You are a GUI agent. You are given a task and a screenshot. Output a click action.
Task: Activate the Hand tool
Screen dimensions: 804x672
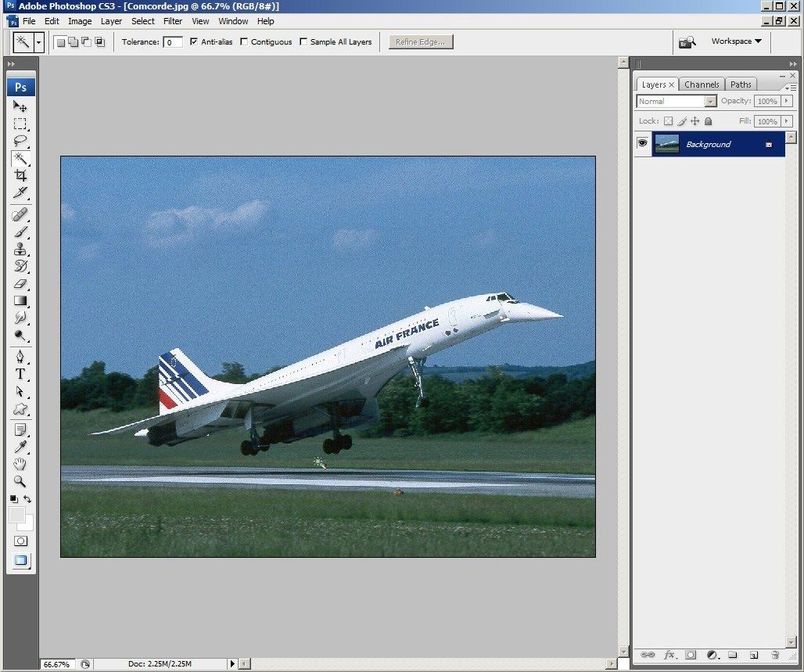20,464
